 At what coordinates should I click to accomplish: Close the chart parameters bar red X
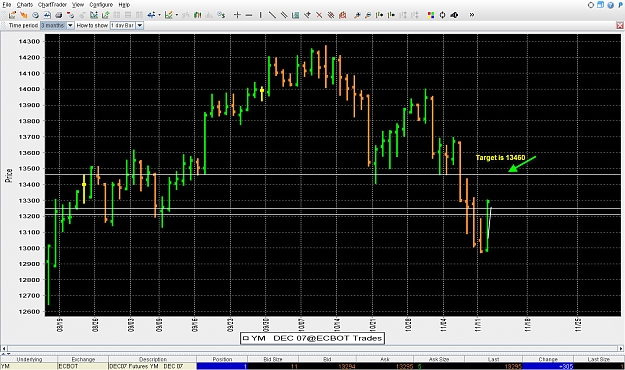[620, 26]
